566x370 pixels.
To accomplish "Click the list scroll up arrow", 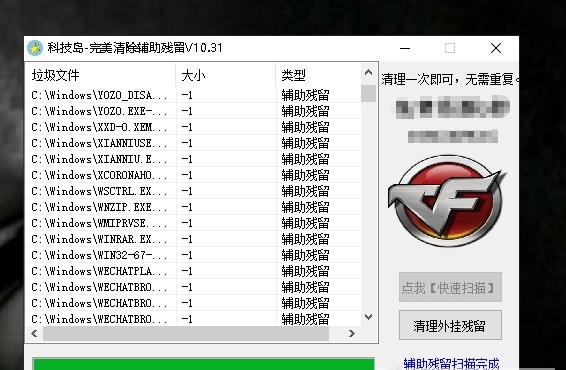I will pos(369,72).
